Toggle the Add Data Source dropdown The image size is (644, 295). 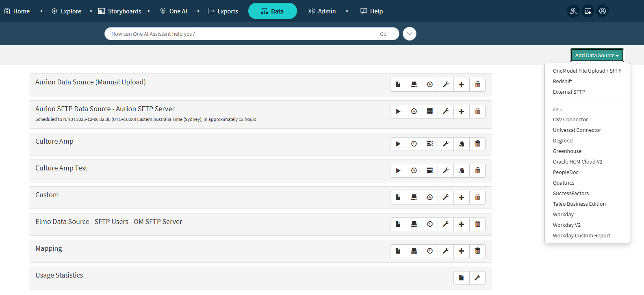pyautogui.click(x=596, y=55)
